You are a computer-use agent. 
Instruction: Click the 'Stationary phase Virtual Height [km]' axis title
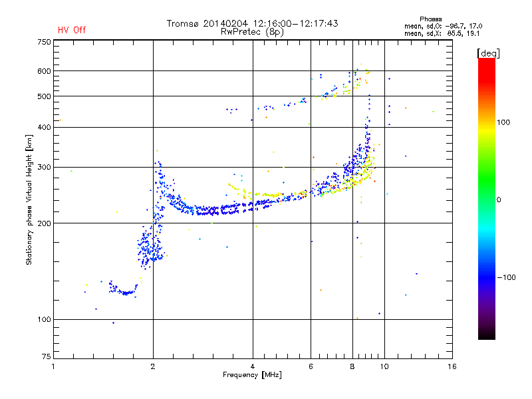pos(29,199)
